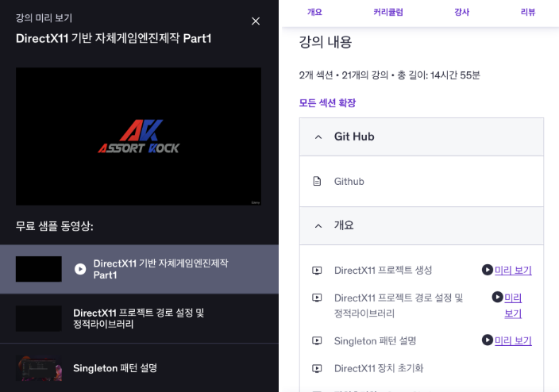559x392 pixels.
Task: Click the preview panel course title
Action: [x=114, y=38]
